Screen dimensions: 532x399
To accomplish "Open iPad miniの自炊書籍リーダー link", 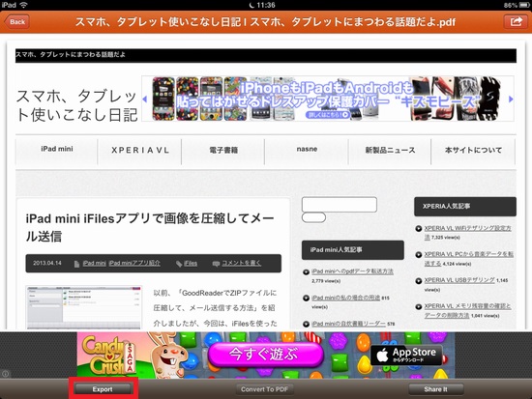I will click(x=348, y=324).
